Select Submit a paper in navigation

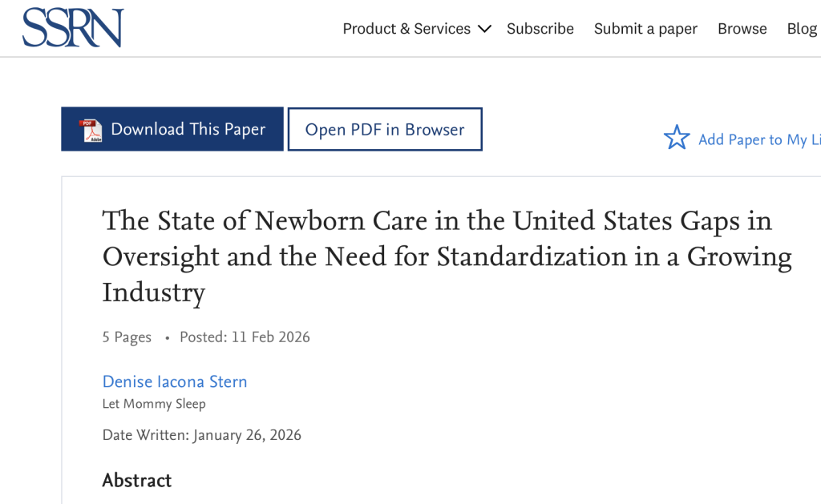tap(645, 29)
